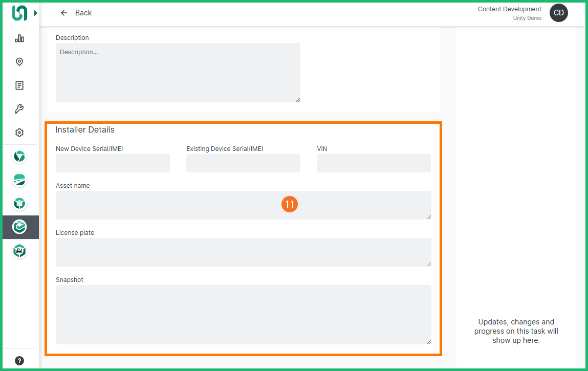Click the logo at top of sidebar
The image size is (588, 371).
(x=19, y=13)
